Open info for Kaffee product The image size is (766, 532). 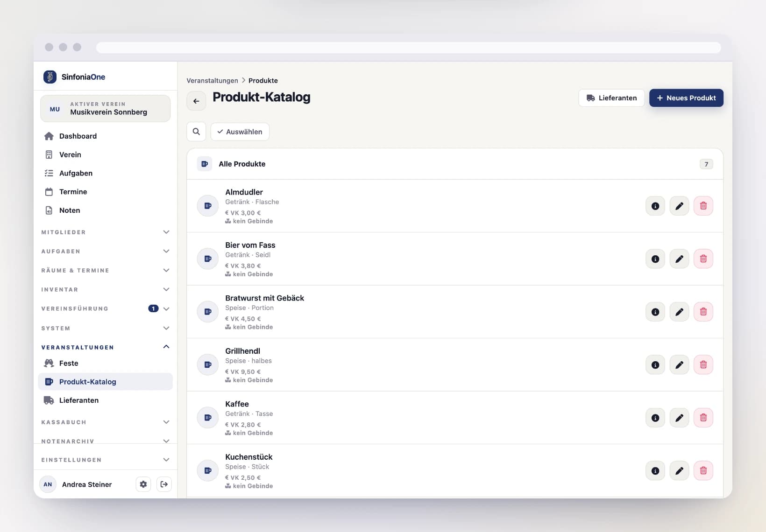pyautogui.click(x=655, y=418)
